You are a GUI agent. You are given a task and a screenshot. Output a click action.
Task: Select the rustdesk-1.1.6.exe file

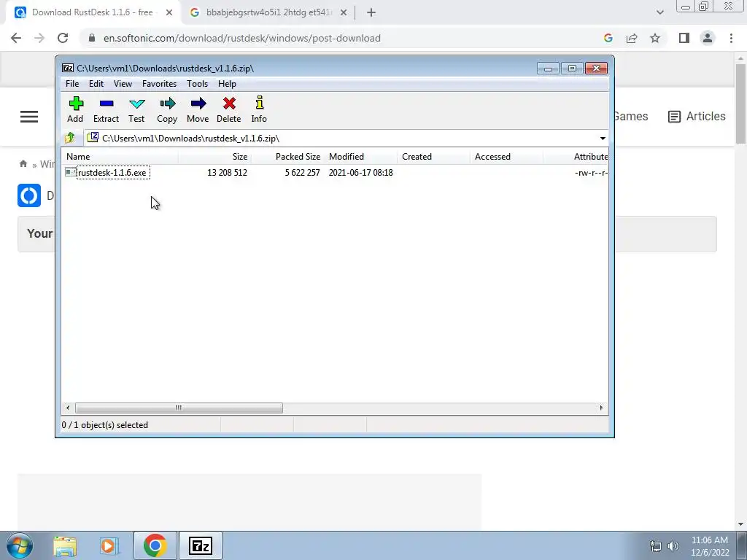112,173
